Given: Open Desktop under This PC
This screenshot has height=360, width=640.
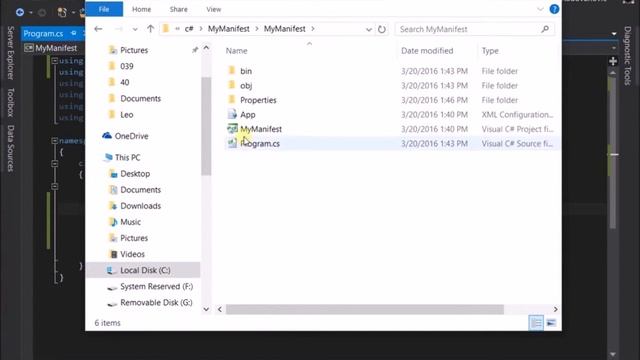Looking at the screenshot, I should pos(135,173).
